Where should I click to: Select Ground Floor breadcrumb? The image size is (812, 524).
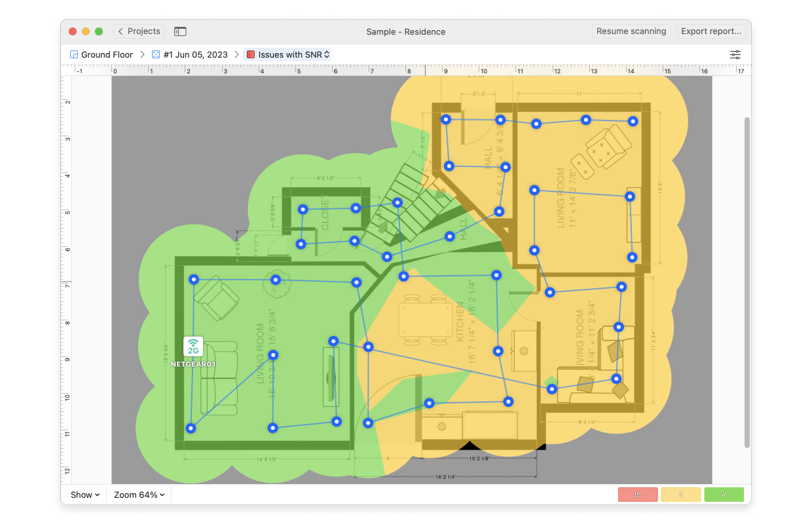(101, 54)
